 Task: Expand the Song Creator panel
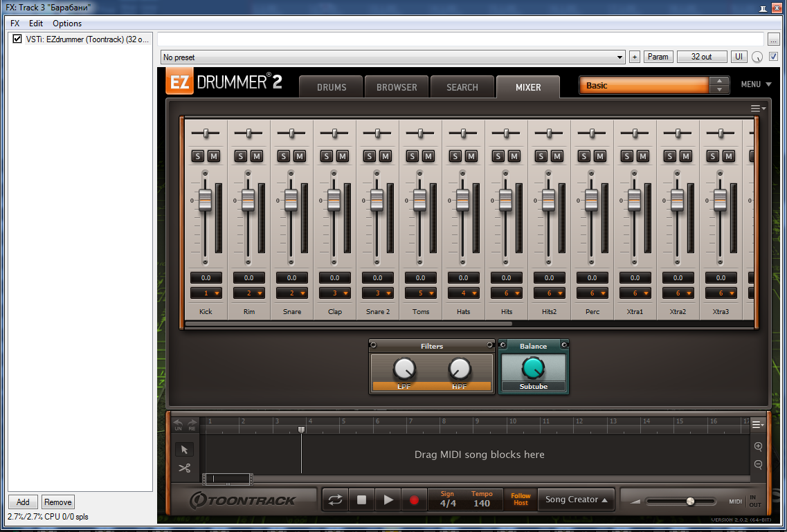point(576,499)
